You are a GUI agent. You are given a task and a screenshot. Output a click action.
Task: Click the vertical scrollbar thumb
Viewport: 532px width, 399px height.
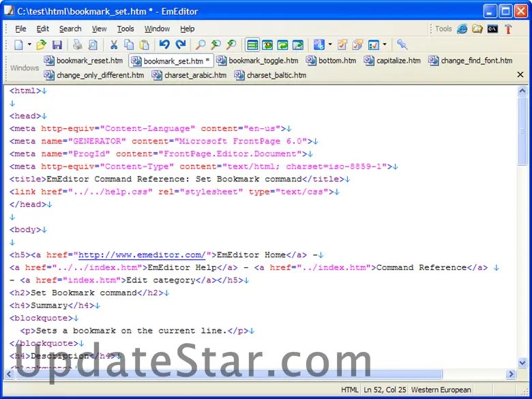pos(522,132)
